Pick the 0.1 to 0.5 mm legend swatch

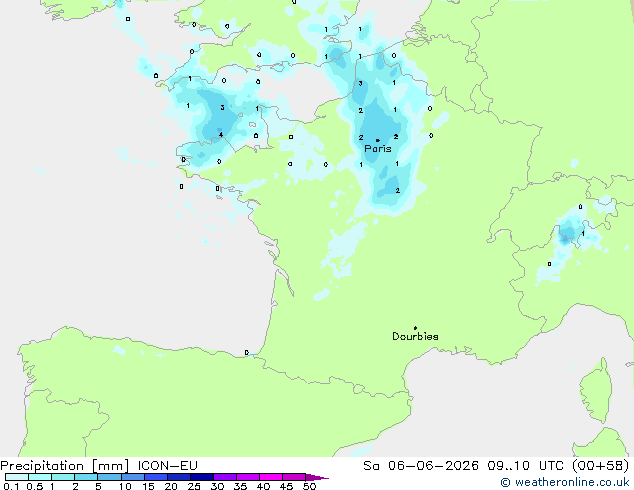point(17,477)
